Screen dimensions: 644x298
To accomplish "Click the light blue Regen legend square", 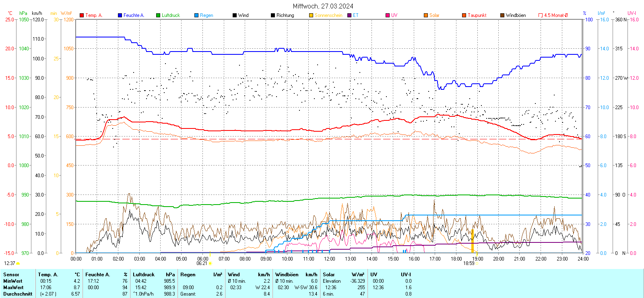I will pos(196,15).
